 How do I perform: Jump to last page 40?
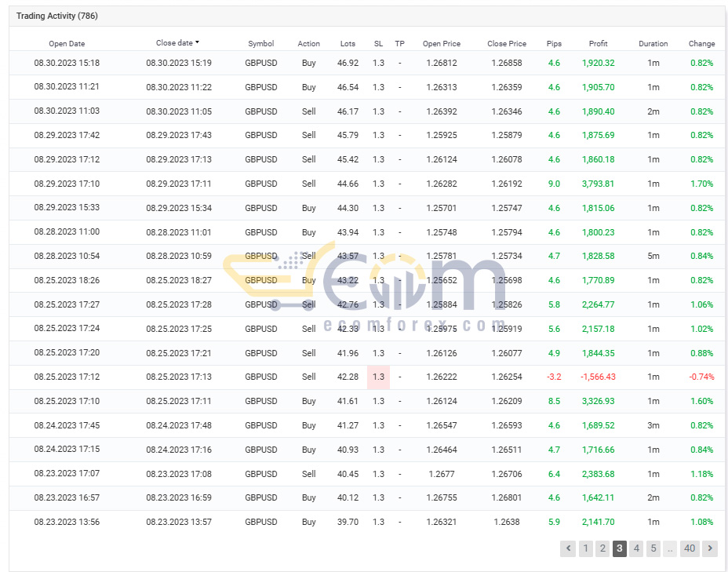pyautogui.click(x=690, y=548)
